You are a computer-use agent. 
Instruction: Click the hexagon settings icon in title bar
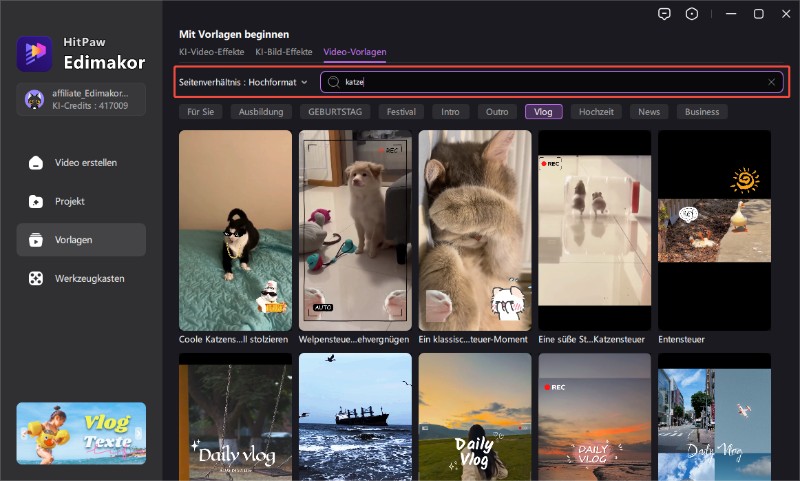(x=692, y=14)
